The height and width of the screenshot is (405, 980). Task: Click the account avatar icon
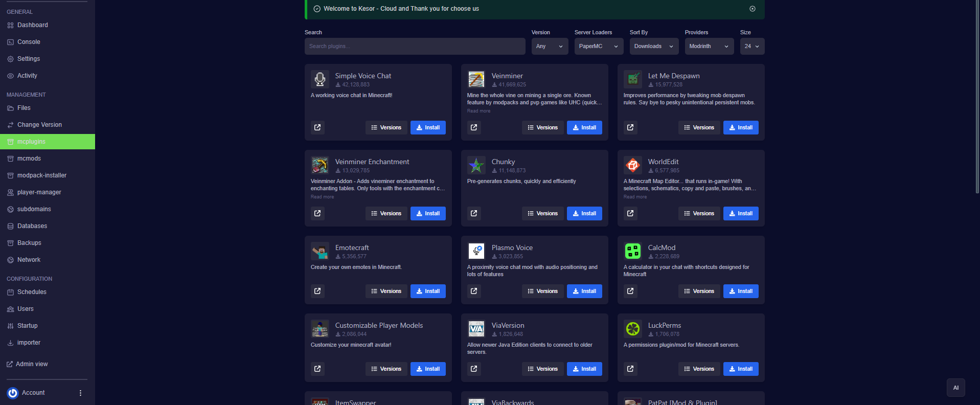point(13,393)
